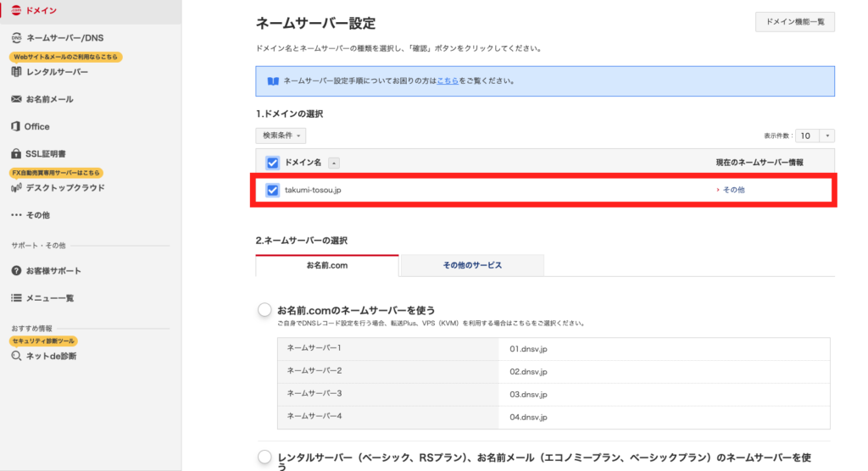Uncheck the takumi-tosou.jp checkbox

click(x=272, y=190)
